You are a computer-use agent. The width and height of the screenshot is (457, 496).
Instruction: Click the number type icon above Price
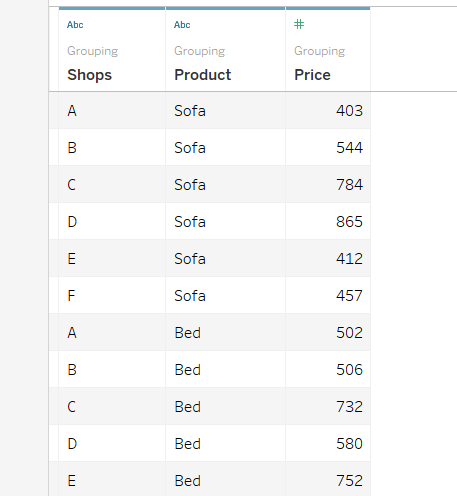point(299,24)
